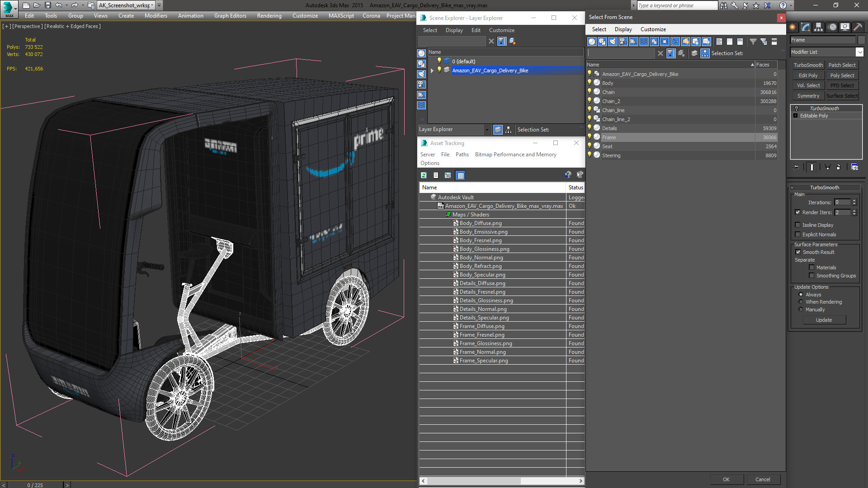Click the Save File icon in main toolbar
Screen dimensions: 868x488
tap(47, 5)
